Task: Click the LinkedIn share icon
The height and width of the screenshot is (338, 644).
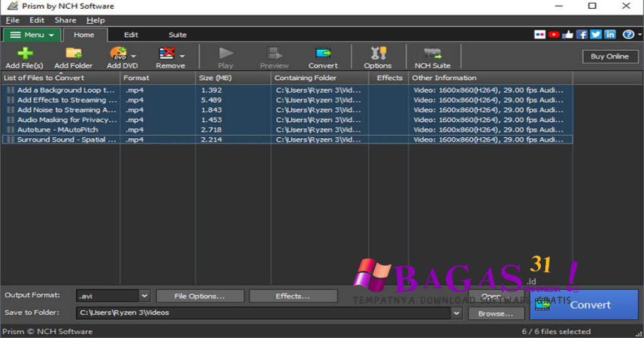Action: [610, 35]
